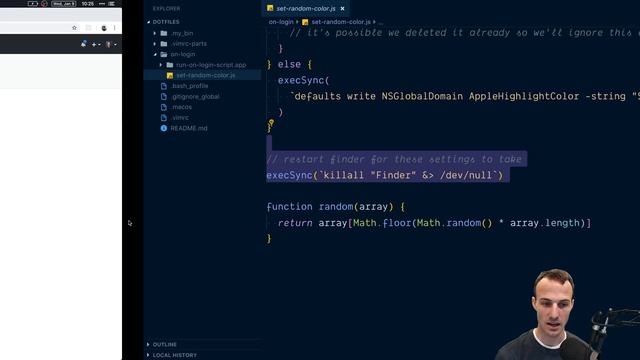
Task: Click the .vimrc-parts folder icon
Action: click(164, 44)
